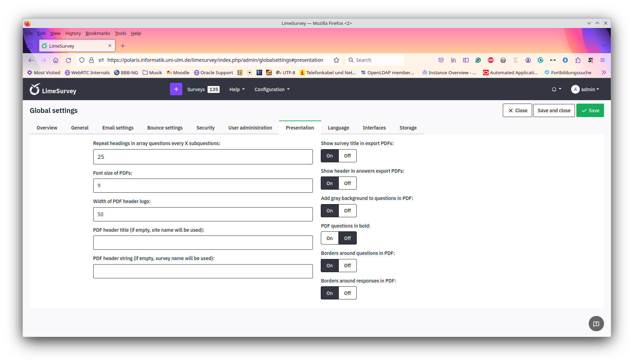
Task: Turn Off PDF questions in bold
Action: (x=347, y=238)
